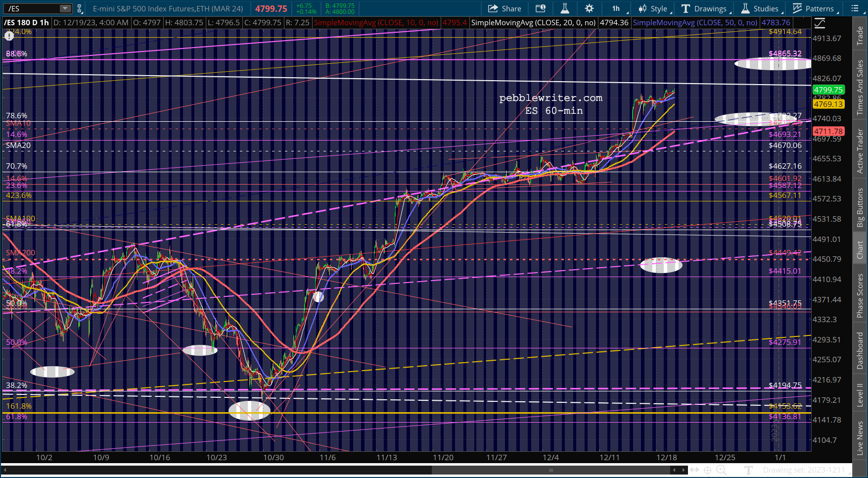Click the zoom in magnifier
This screenshot has height=478, width=868.
tap(721, 470)
